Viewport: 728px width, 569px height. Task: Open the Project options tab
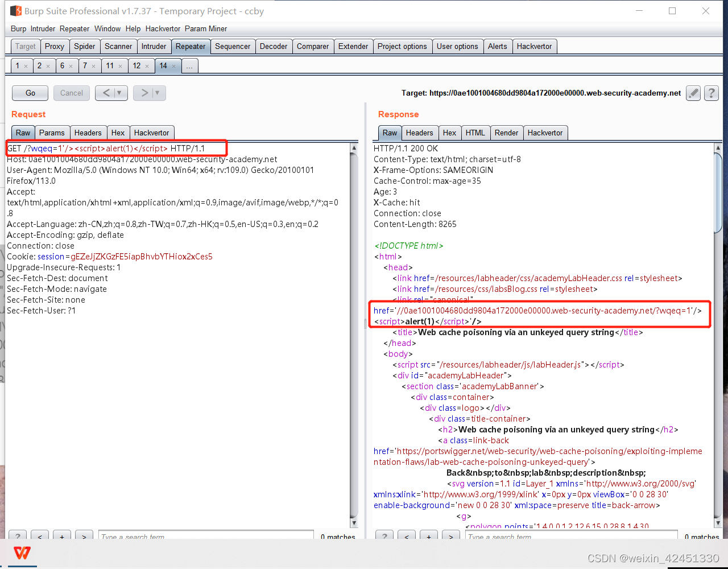point(402,47)
